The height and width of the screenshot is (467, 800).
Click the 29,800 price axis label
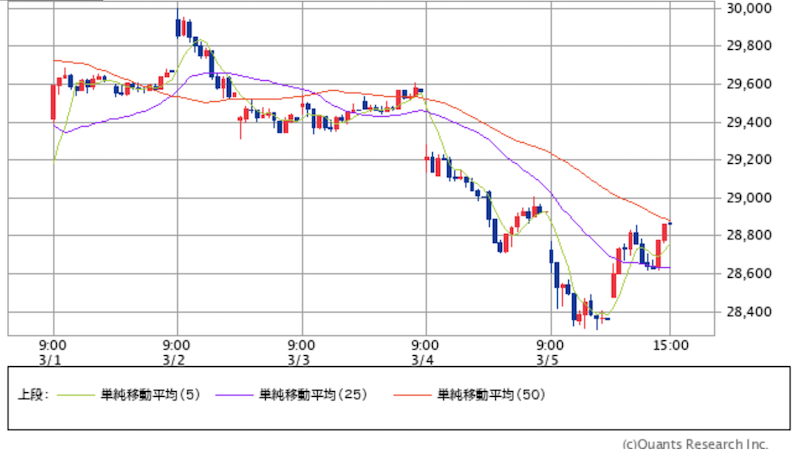point(749,46)
